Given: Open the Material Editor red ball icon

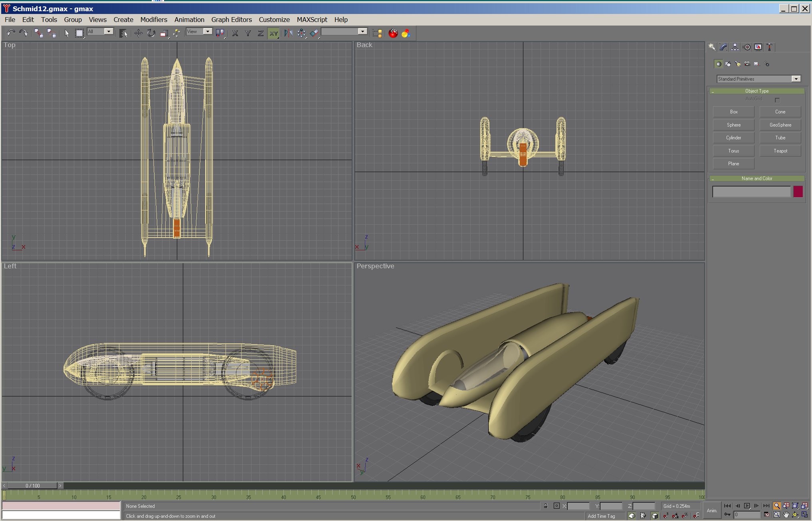Looking at the screenshot, I should pyautogui.click(x=393, y=34).
